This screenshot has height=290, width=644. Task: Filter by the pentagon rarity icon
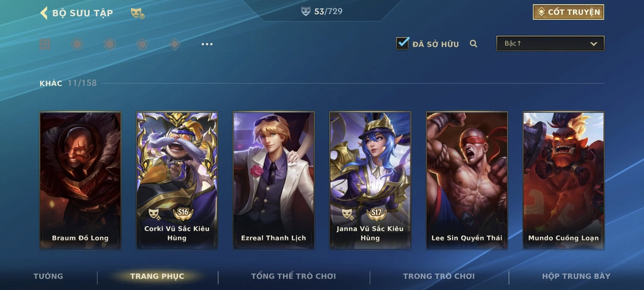[142, 44]
